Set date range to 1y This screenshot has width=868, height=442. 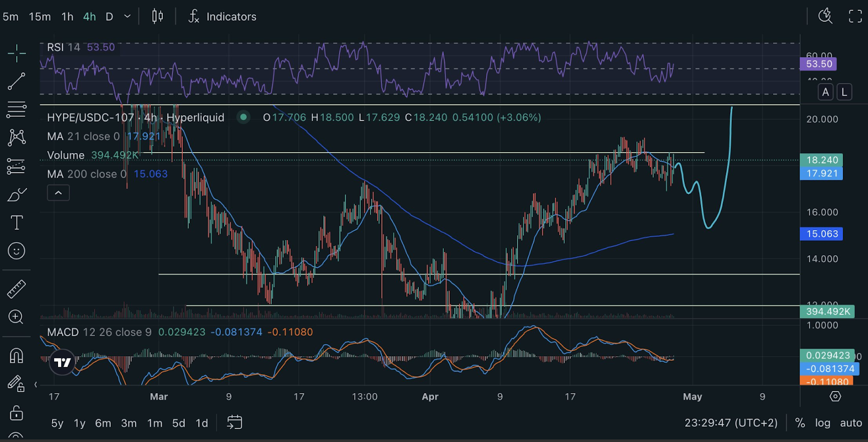tap(80, 423)
